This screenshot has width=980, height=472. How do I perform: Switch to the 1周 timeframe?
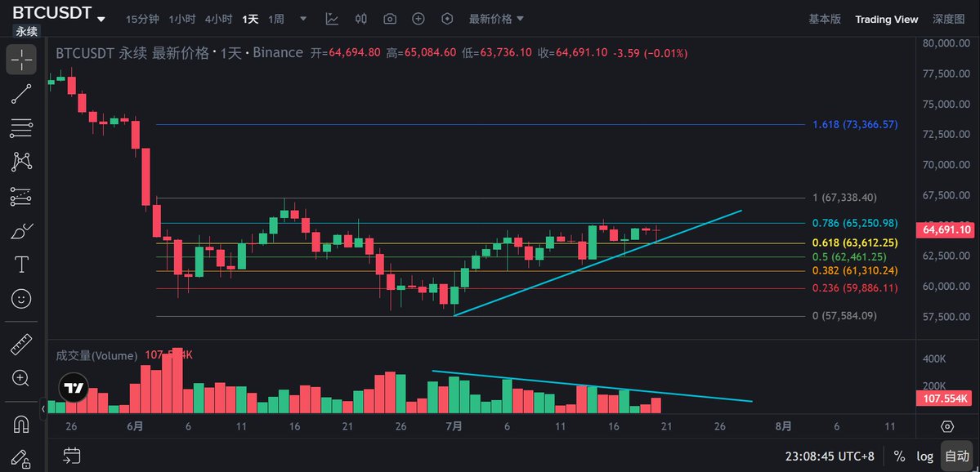tap(275, 19)
